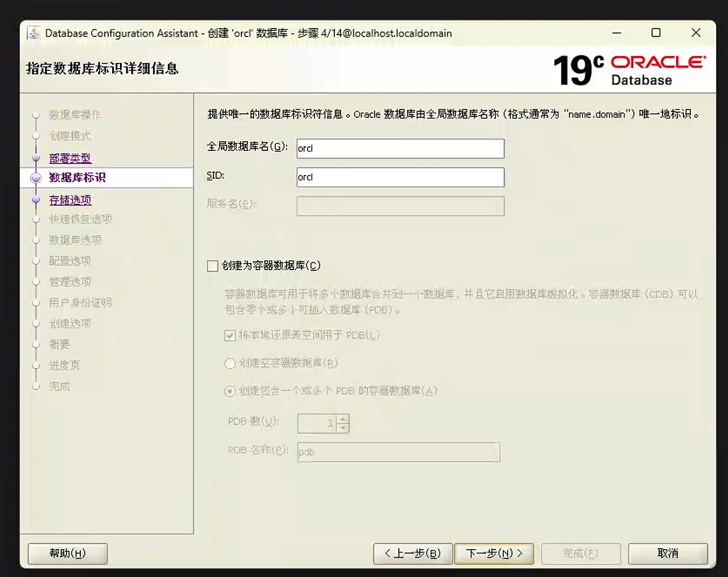Viewport: 728px width, 577px height.
Task: Click 概要 step in sidebar
Action: point(60,344)
